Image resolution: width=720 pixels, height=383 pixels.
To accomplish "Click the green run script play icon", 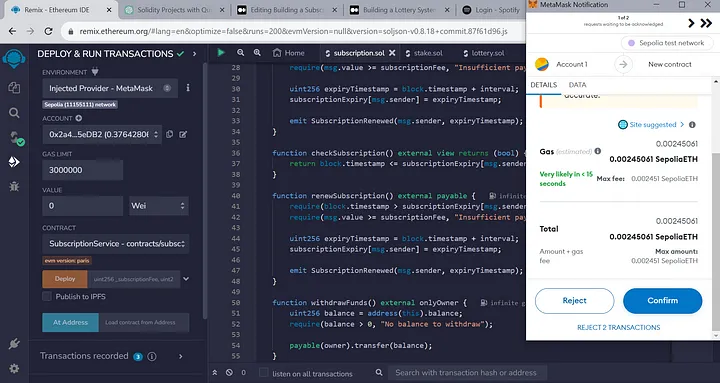I will point(221,53).
